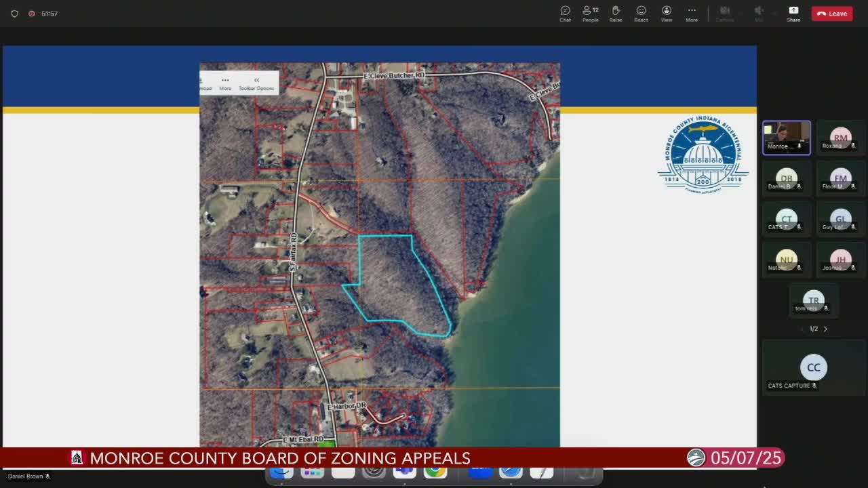Open the More menu in map toolbar
The height and width of the screenshot is (488, 868).
pyautogui.click(x=225, y=83)
